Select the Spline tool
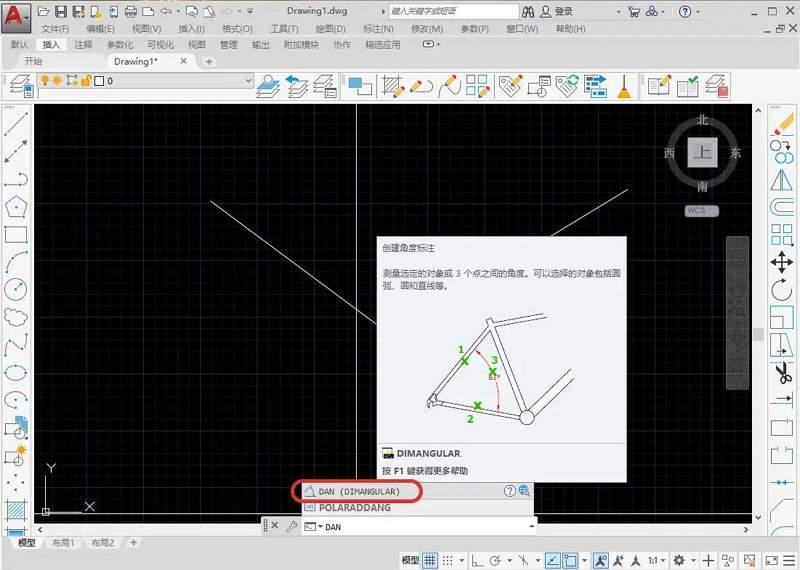 [16, 344]
